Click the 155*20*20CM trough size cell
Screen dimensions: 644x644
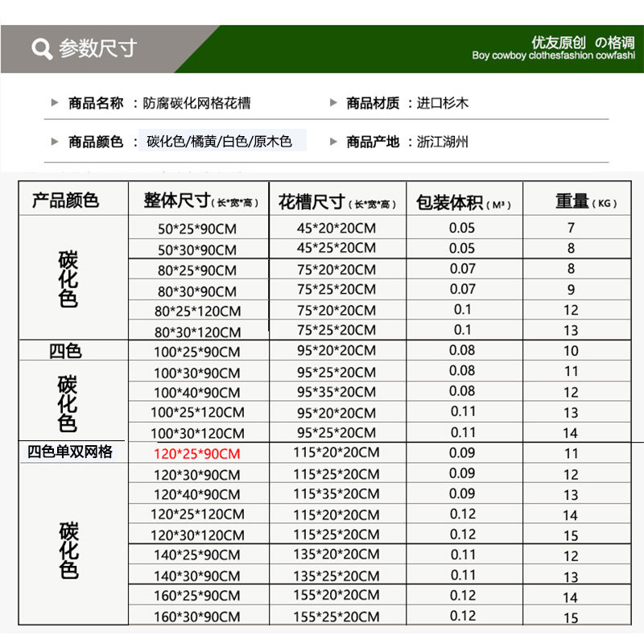tap(336, 595)
